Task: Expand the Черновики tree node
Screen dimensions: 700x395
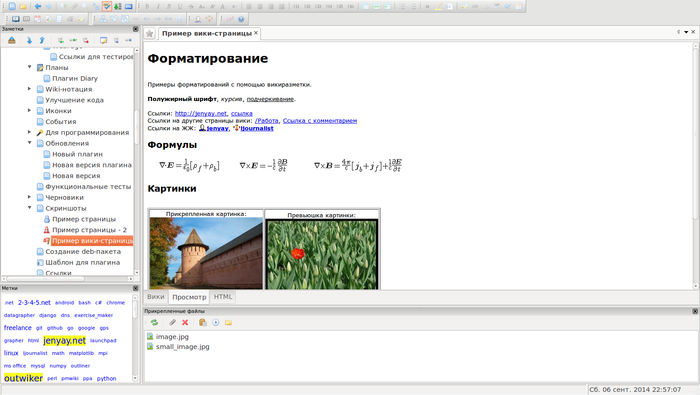Action: click(x=29, y=197)
